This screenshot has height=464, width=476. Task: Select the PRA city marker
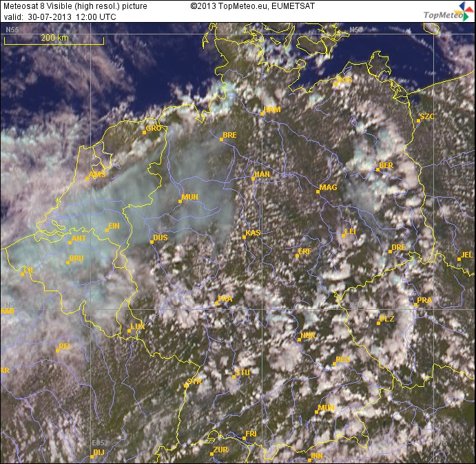coord(415,304)
